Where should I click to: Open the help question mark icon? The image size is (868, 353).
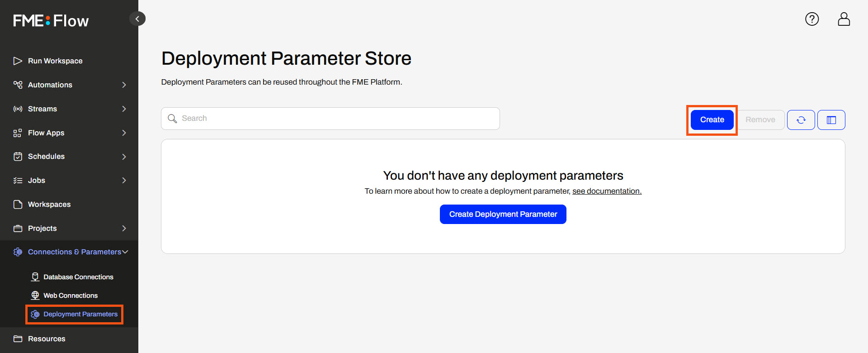click(x=812, y=19)
